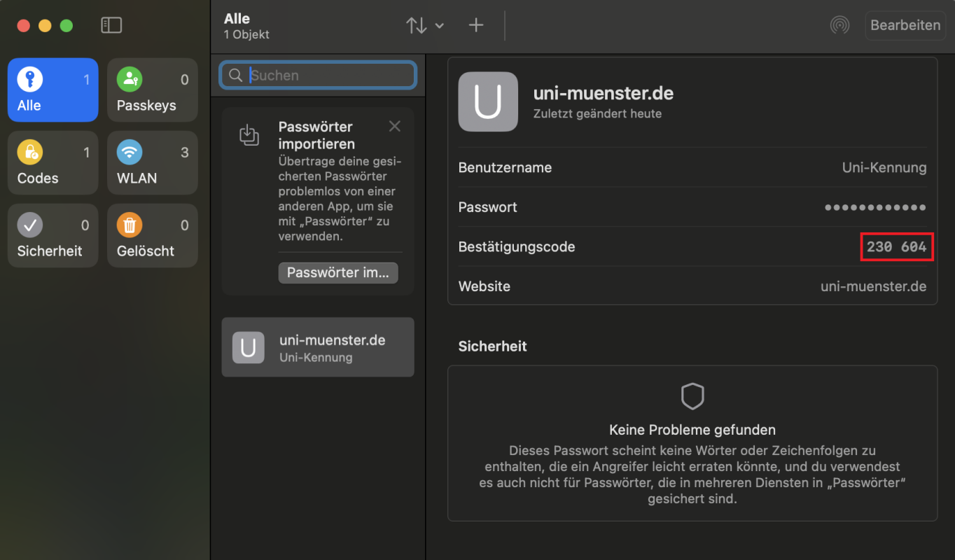The width and height of the screenshot is (955, 560).
Task: Show the WLAN passwords category
Action: point(152,163)
